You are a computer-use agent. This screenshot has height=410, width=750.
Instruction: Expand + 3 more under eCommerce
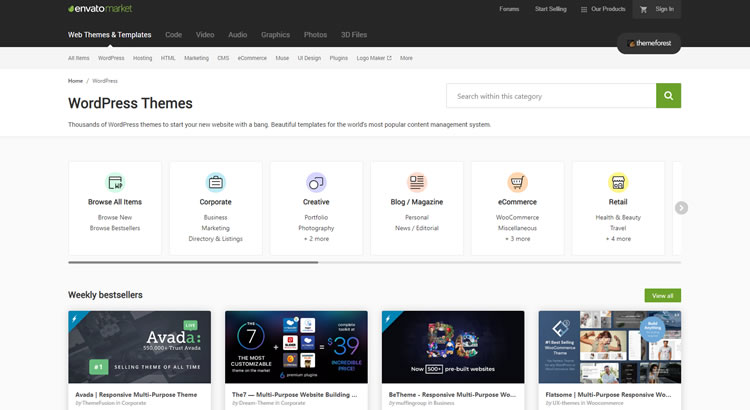pos(517,239)
